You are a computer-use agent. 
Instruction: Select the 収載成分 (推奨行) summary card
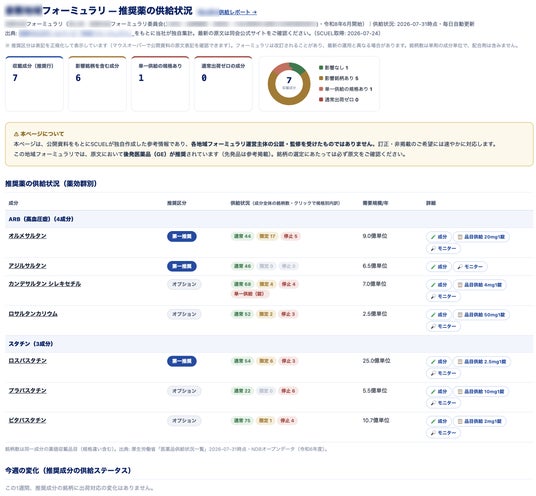[34, 84]
